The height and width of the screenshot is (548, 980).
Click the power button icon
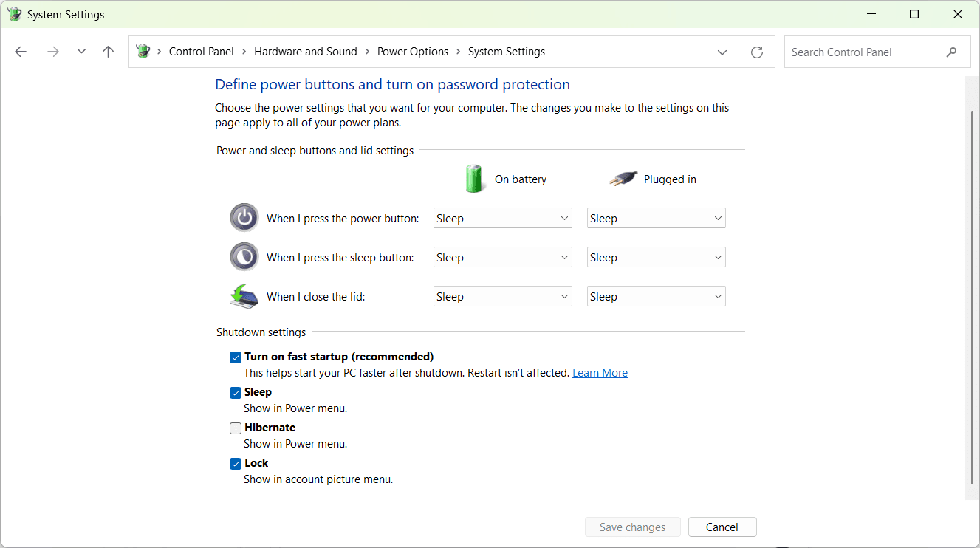(244, 218)
